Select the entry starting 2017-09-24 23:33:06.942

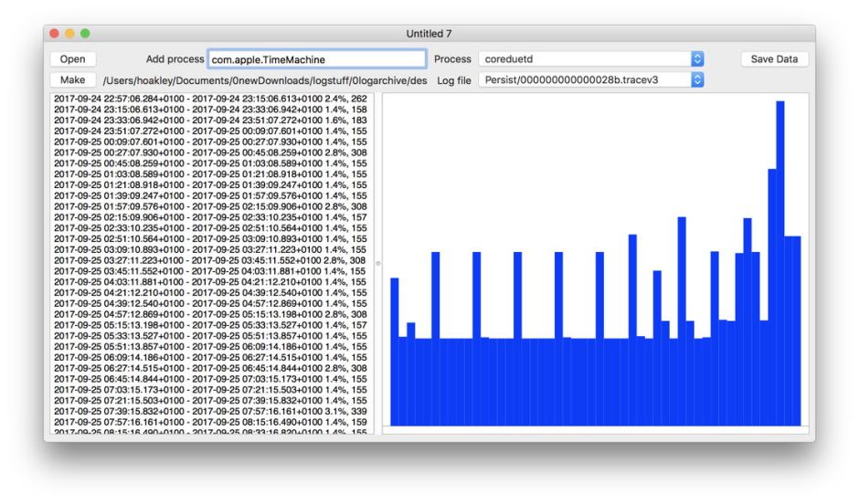tap(210, 120)
